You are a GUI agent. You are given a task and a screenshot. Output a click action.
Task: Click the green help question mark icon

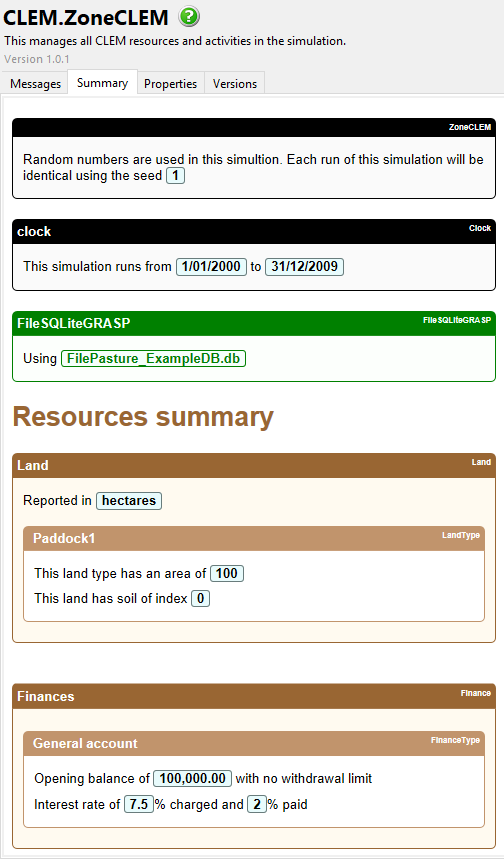tap(189, 16)
